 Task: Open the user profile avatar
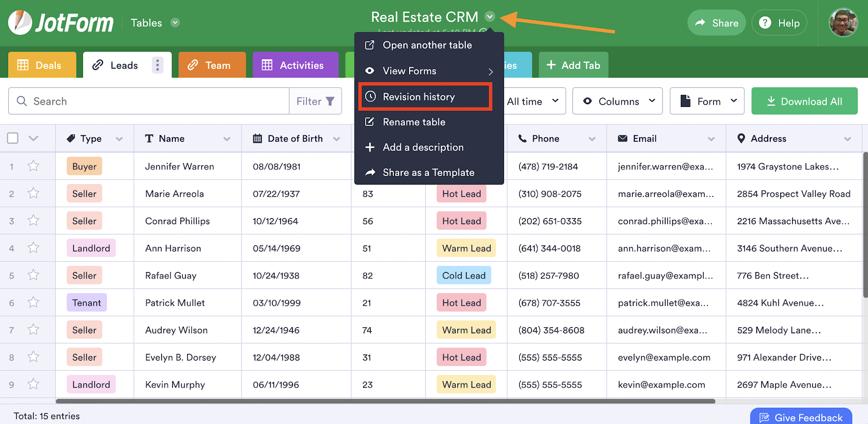(844, 23)
